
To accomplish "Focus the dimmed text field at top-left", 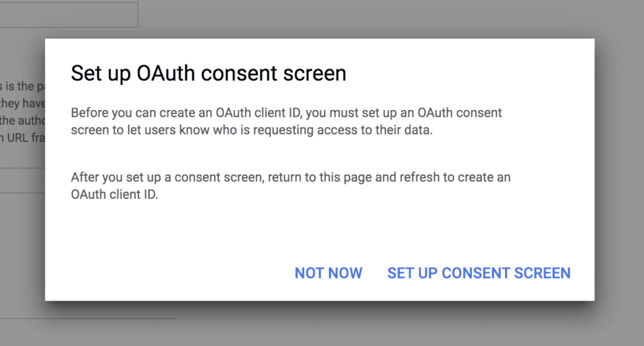I will coord(69,15).
